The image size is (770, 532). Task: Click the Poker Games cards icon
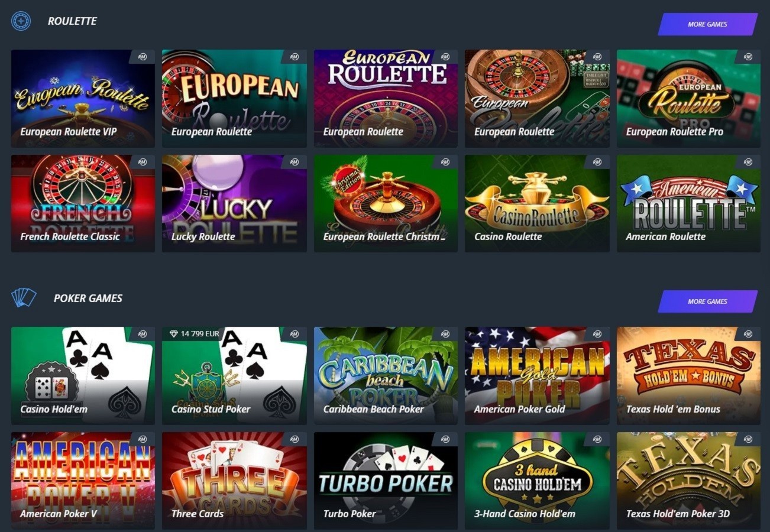click(24, 297)
